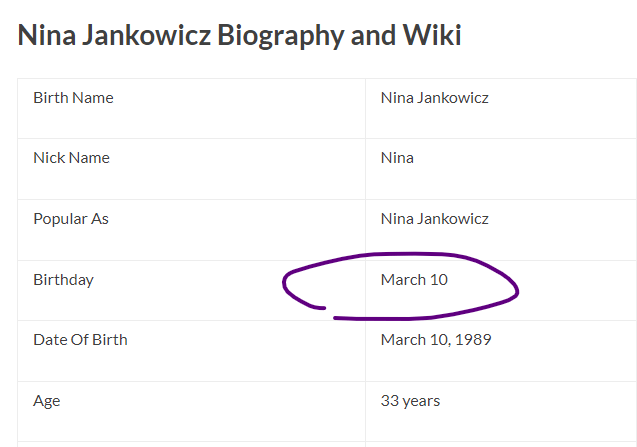Screen dimensions: 637x447
Task: Click Nina Jankowicz in the Birth Name row
Action: coord(434,98)
